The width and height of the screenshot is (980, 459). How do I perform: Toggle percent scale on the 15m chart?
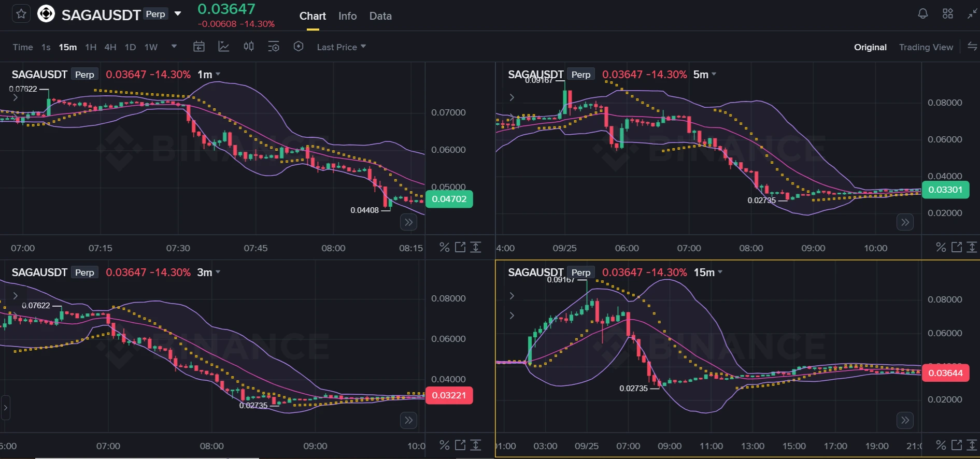point(941,445)
